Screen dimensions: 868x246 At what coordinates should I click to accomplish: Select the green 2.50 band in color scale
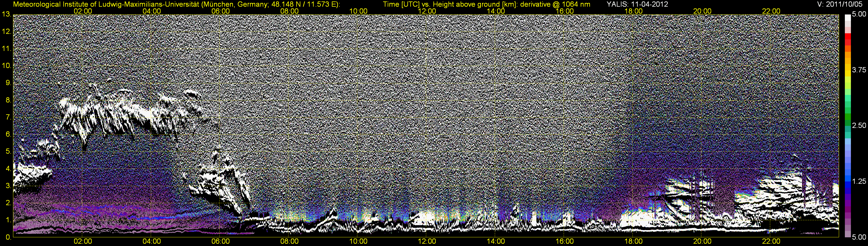[x=848, y=120]
